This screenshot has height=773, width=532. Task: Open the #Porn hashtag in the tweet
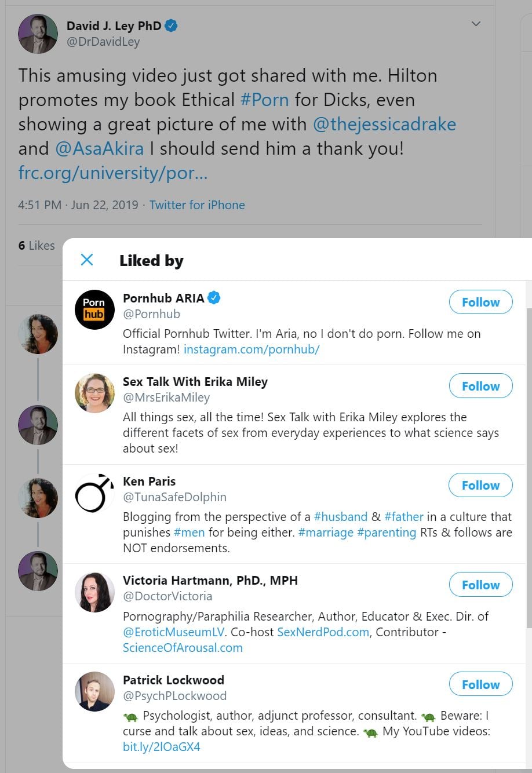(264, 100)
